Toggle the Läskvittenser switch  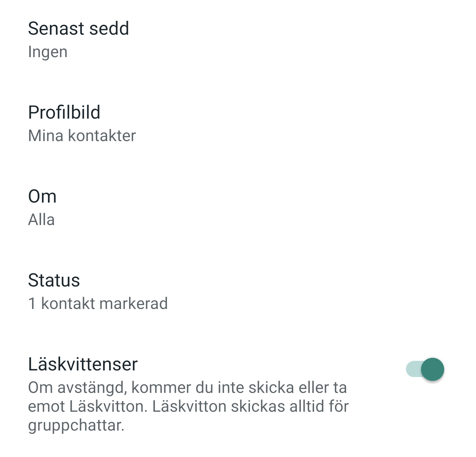pyautogui.click(x=425, y=369)
